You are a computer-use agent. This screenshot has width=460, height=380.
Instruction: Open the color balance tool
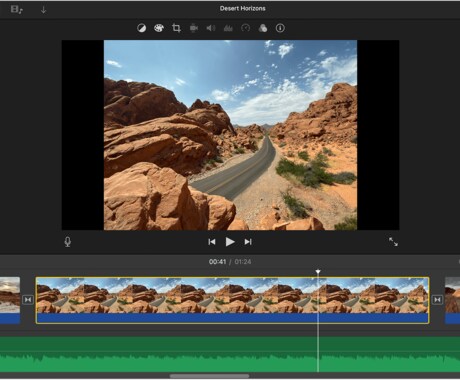(x=141, y=28)
